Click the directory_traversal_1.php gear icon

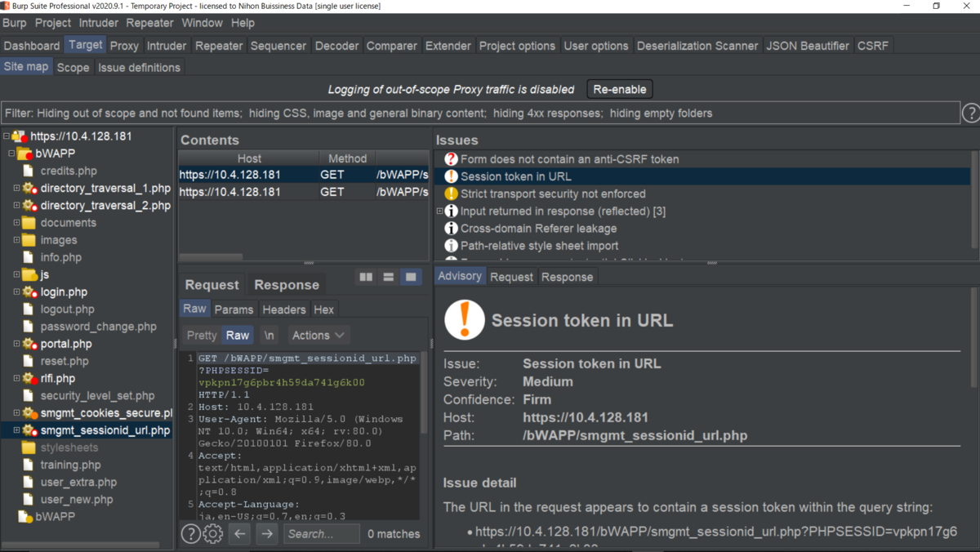(29, 189)
